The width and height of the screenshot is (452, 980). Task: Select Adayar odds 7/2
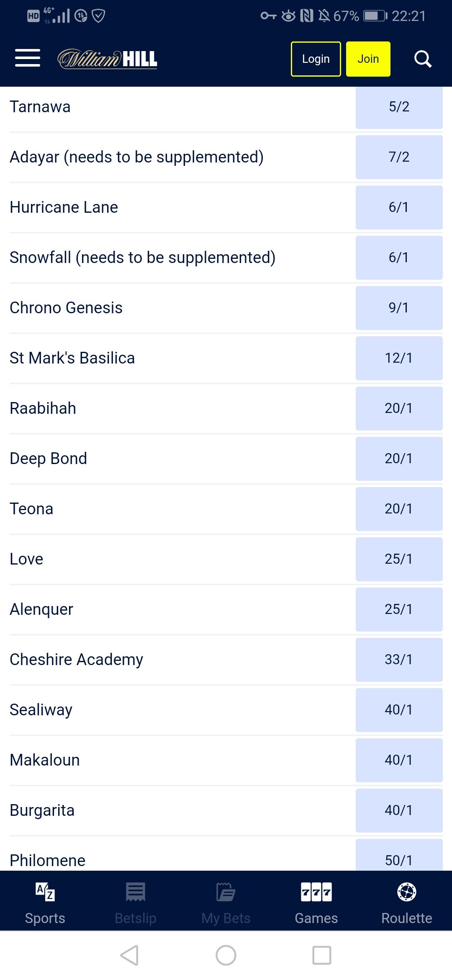click(x=399, y=157)
